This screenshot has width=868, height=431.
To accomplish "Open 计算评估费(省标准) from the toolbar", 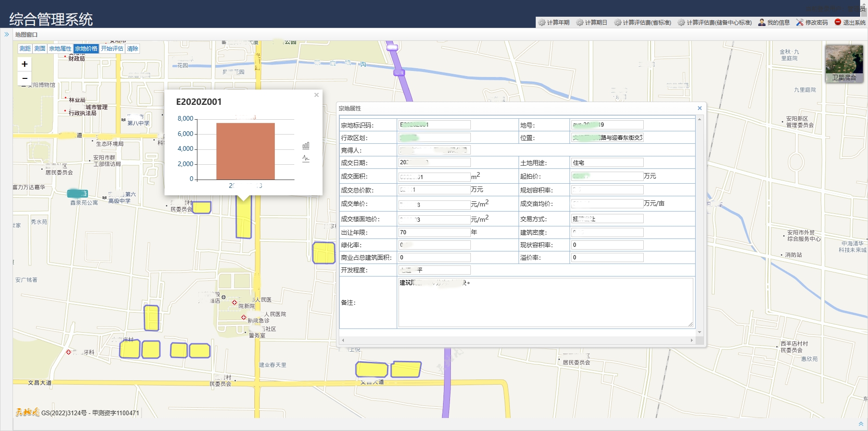I will point(643,22).
